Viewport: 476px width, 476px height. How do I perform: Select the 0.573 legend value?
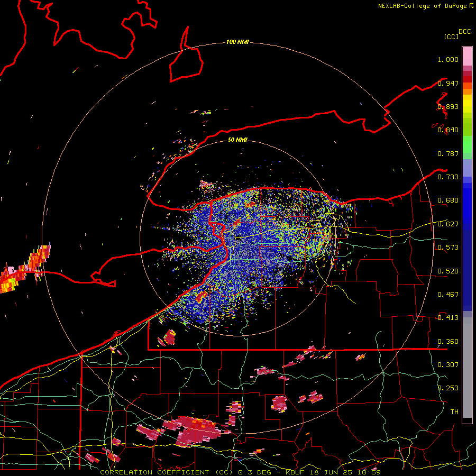[x=448, y=248]
